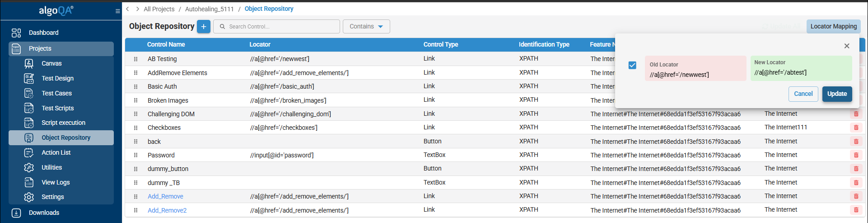Delete the Checkboxes row with trash icon
The image size is (868, 223).
pyautogui.click(x=856, y=128)
